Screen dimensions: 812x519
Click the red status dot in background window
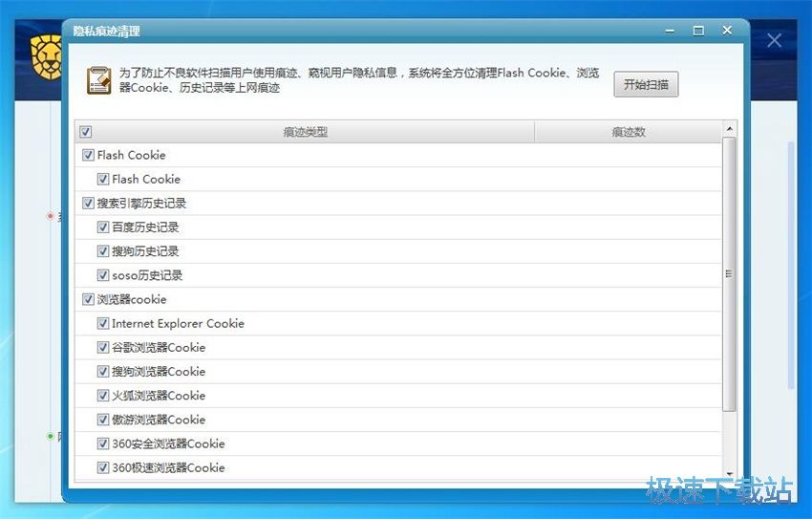[x=51, y=215]
